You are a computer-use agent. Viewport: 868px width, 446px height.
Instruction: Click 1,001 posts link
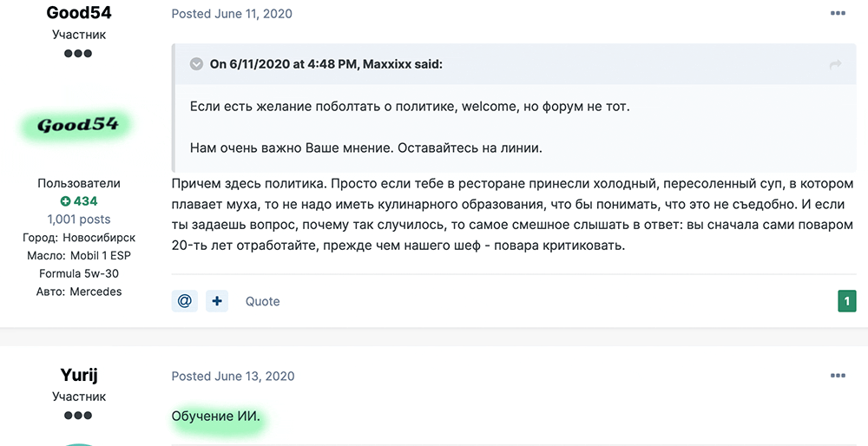tap(79, 220)
